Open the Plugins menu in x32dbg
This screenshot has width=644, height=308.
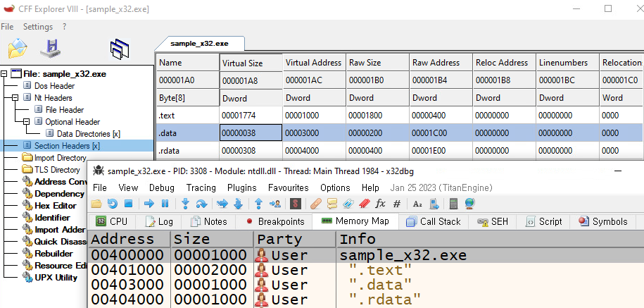tap(242, 188)
